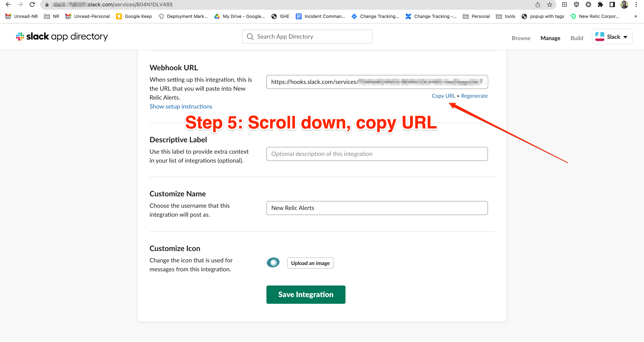Click the Copy URL link

pos(444,96)
